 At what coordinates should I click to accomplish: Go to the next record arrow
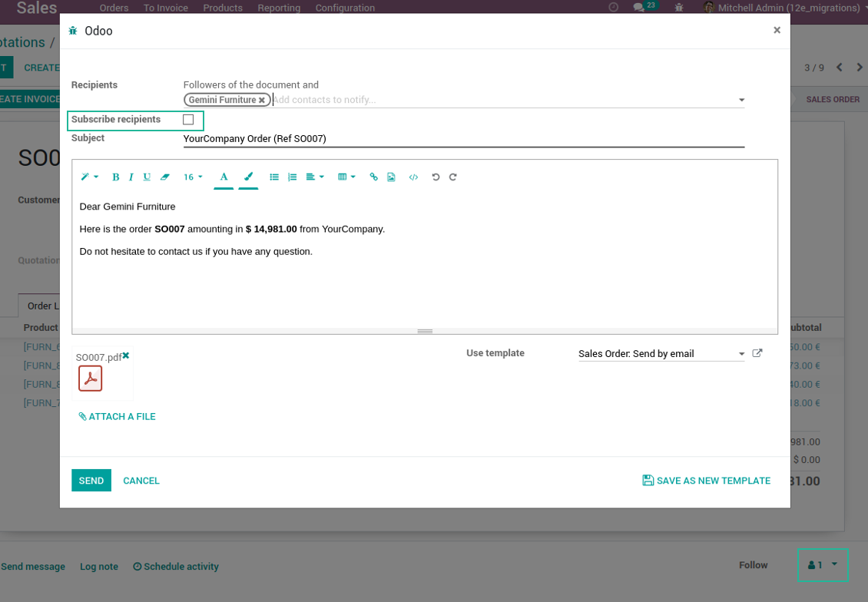coord(859,68)
